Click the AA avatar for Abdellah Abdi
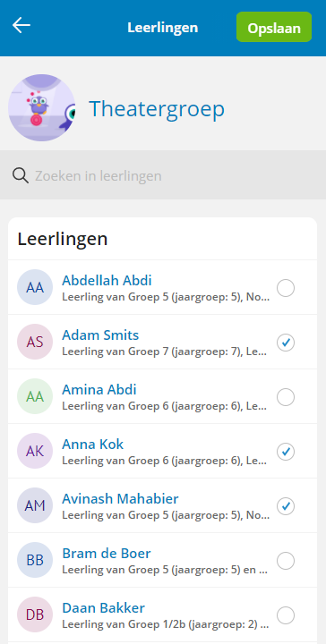326x644 pixels. [35, 287]
